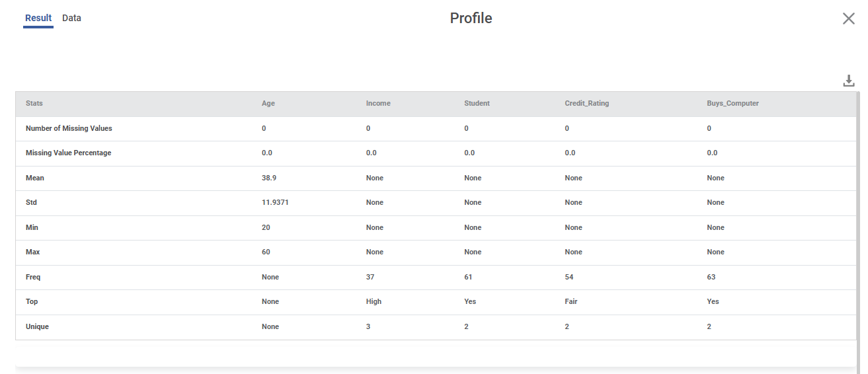Select the Income top value High
The width and height of the screenshot is (868, 374).
point(374,302)
